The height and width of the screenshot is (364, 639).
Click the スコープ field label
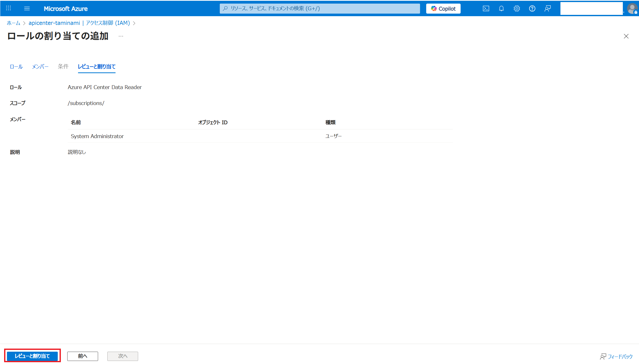tap(17, 103)
